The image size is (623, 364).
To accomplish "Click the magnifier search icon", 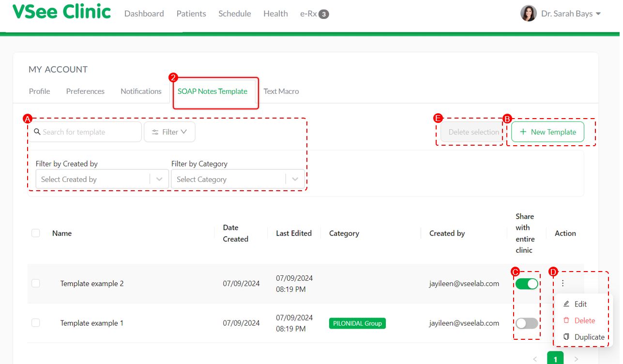I will (37, 132).
